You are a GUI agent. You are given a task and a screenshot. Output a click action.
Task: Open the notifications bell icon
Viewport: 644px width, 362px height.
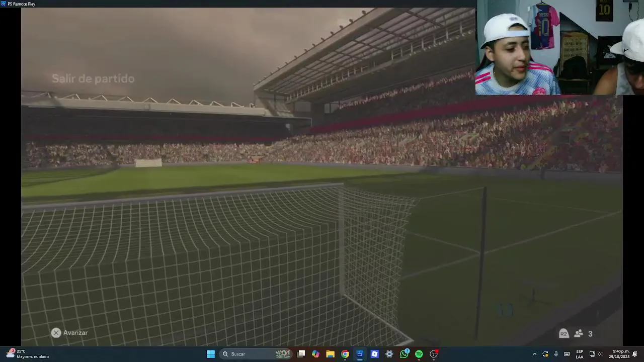click(x=635, y=354)
